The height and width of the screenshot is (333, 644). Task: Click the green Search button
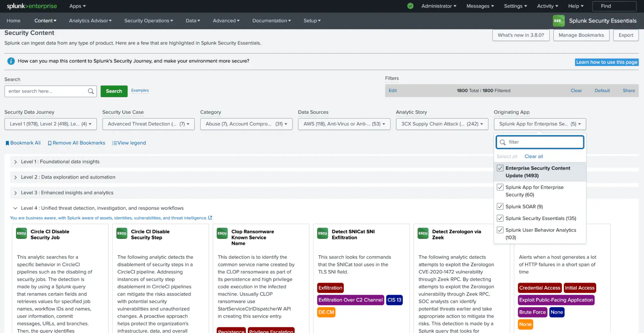coord(114,91)
